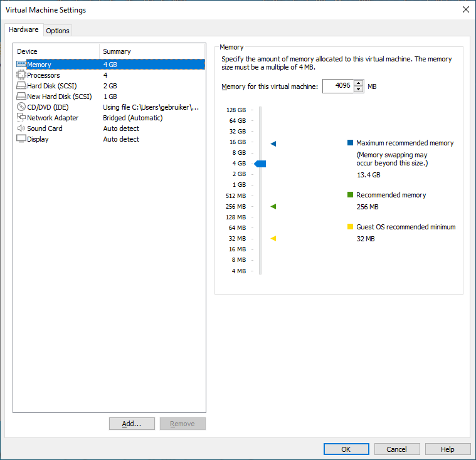Select the CD/DVD (IDE) disc icon
This screenshot has height=460, width=476.
point(21,107)
